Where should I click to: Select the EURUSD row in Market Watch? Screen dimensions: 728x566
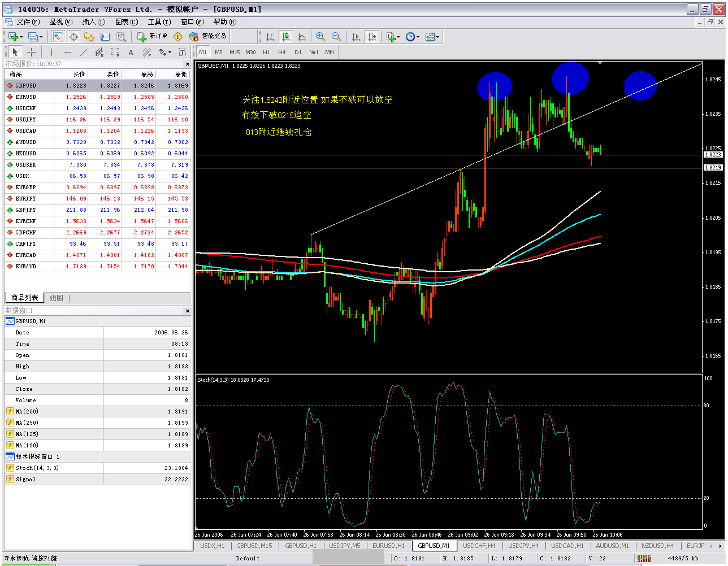click(x=98, y=97)
